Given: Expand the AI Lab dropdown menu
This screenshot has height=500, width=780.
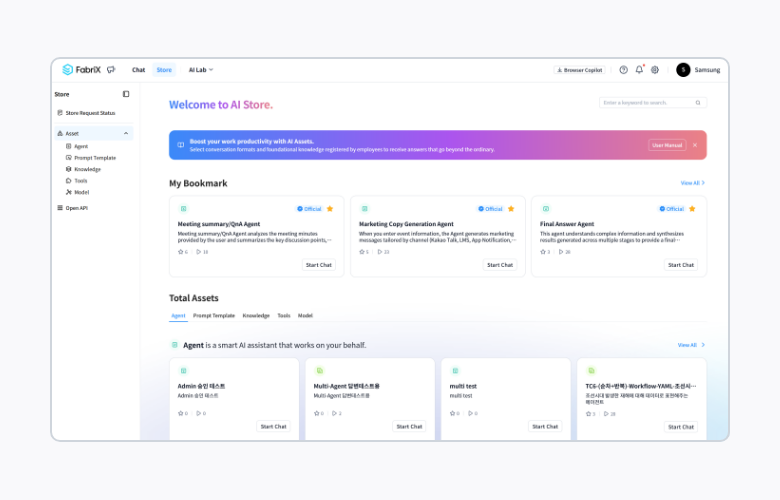Looking at the screenshot, I should tap(201, 70).
